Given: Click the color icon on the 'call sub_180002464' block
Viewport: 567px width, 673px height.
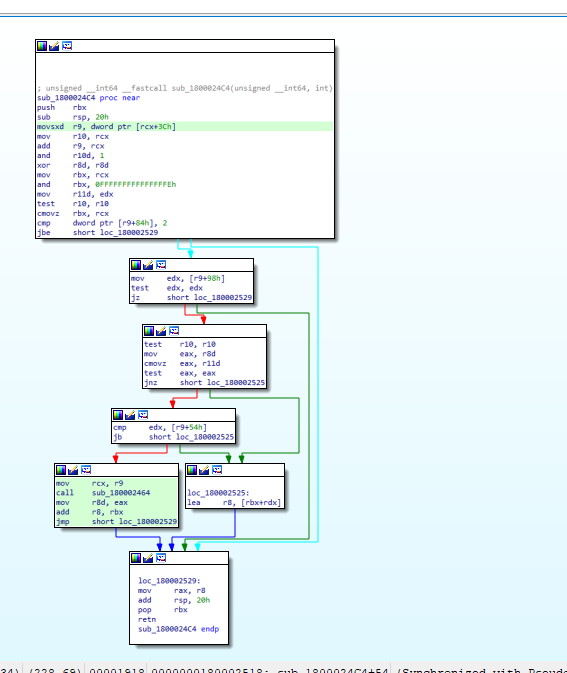Looking at the screenshot, I should pyautogui.click(x=61, y=470).
